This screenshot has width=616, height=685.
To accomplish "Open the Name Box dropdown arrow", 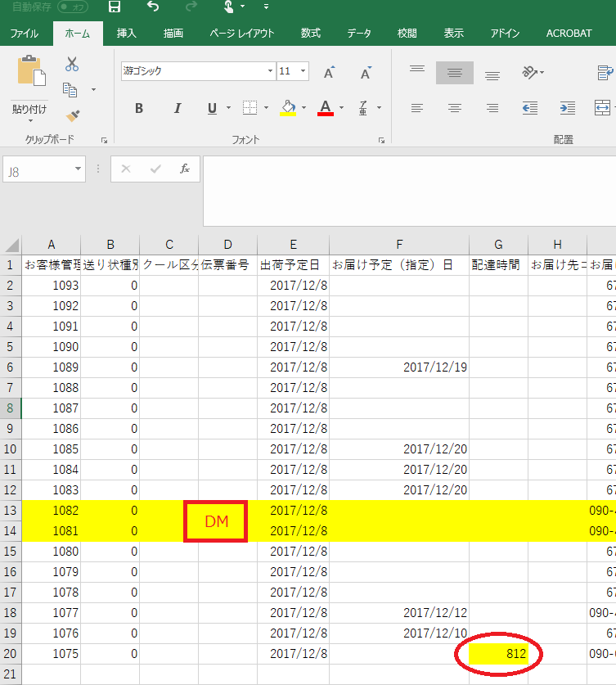I will tap(78, 169).
